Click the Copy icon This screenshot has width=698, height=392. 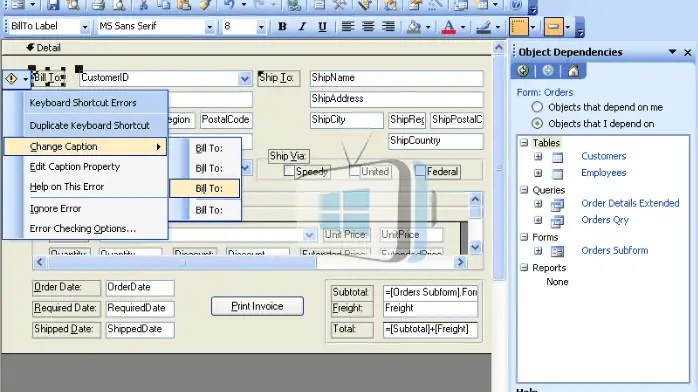click(163, 5)
